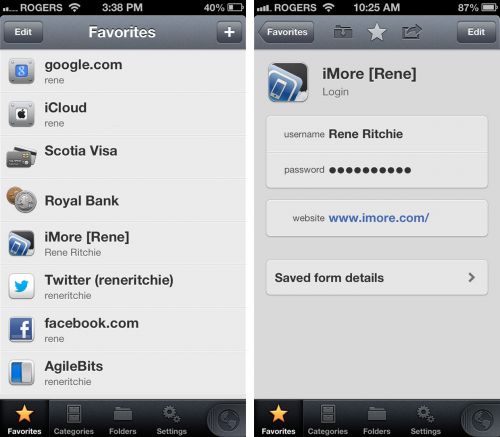This screenshot has width=500, height=437.
Task: Switch to Categories tab in left screen
Action: 74,419
